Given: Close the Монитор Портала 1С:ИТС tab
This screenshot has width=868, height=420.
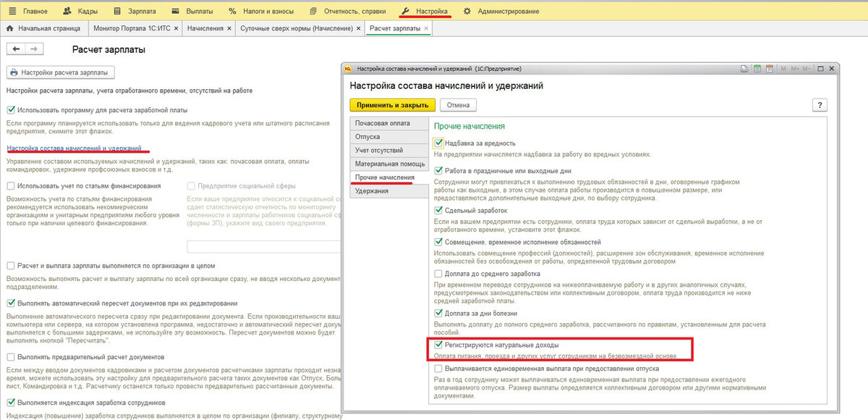Looking at the screenshot, I should (175, 28).
